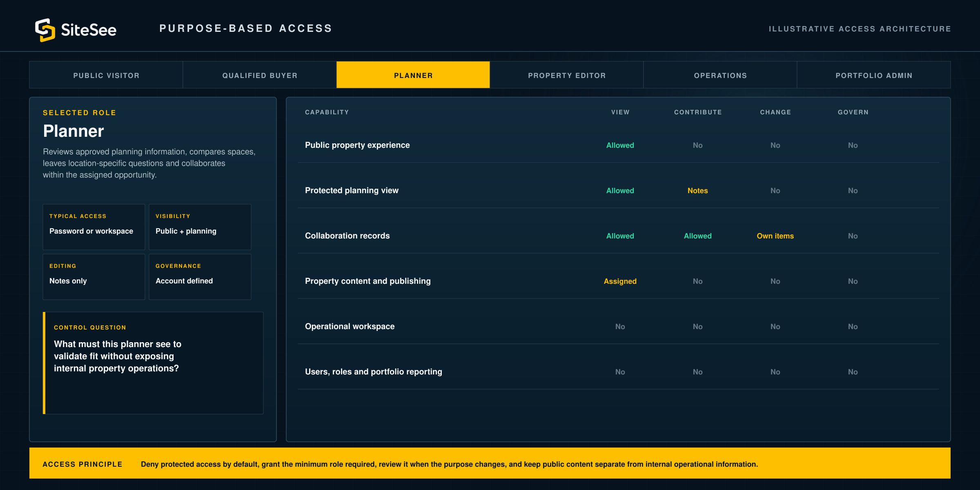The height and width of the screenshot is (490, 980).
Task: Select the Protected planning view row label
Action: 352,190
